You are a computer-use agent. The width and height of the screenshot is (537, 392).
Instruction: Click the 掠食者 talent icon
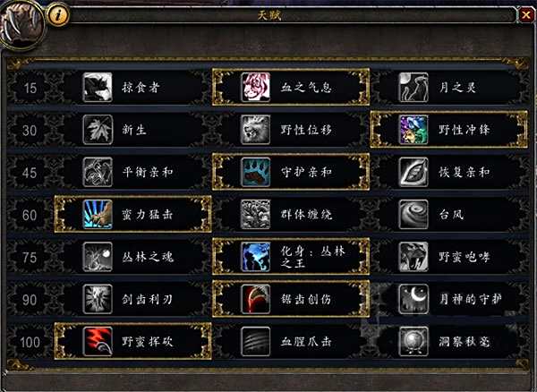point(98,87)
